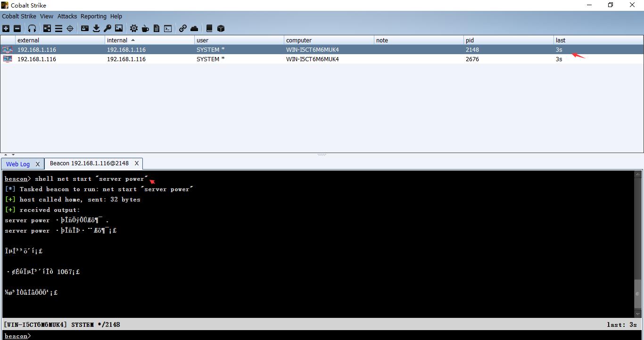The height and width of the screenshot is (340, 644).
Task: Click the 'Tasked beacon to run' console line
Action: pyautogui.click(x=99, y=189)
